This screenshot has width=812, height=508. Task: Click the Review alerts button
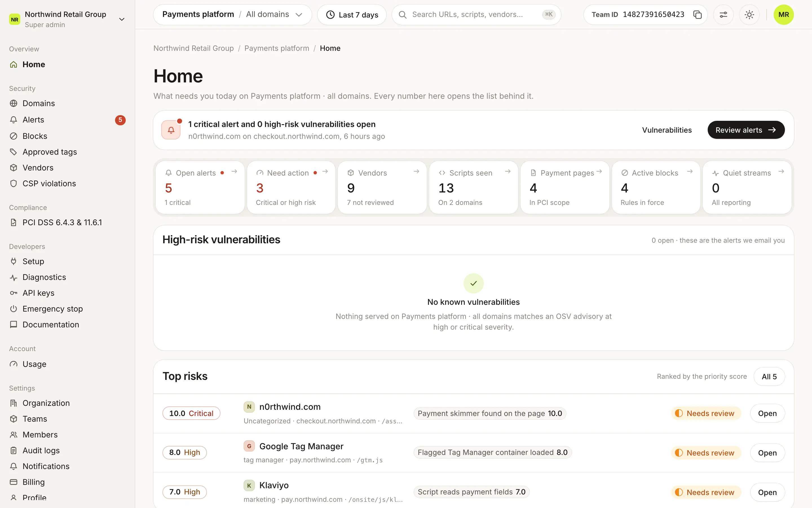pyautogui.click(x=746, y=130)
